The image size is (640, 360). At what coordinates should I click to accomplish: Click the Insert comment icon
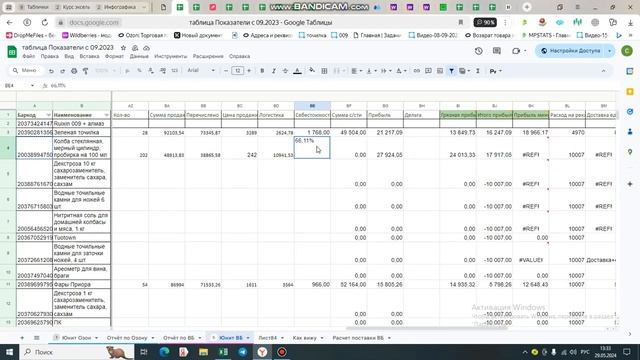click(428, 71)
